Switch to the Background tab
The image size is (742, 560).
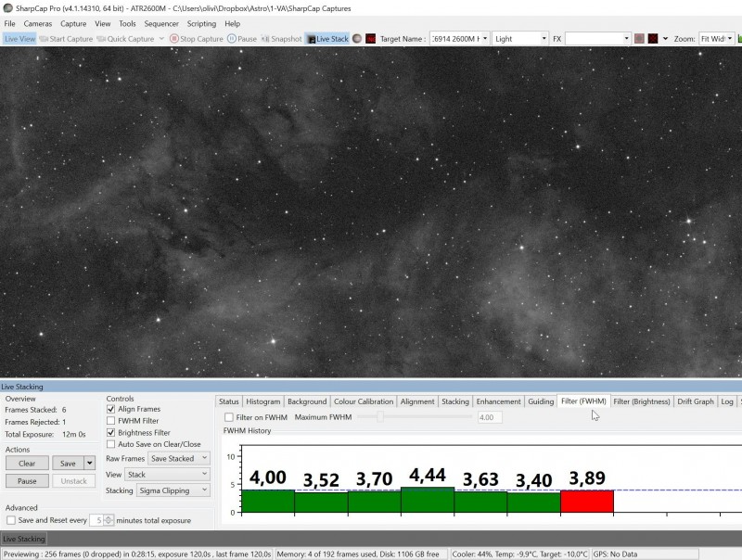307,401
